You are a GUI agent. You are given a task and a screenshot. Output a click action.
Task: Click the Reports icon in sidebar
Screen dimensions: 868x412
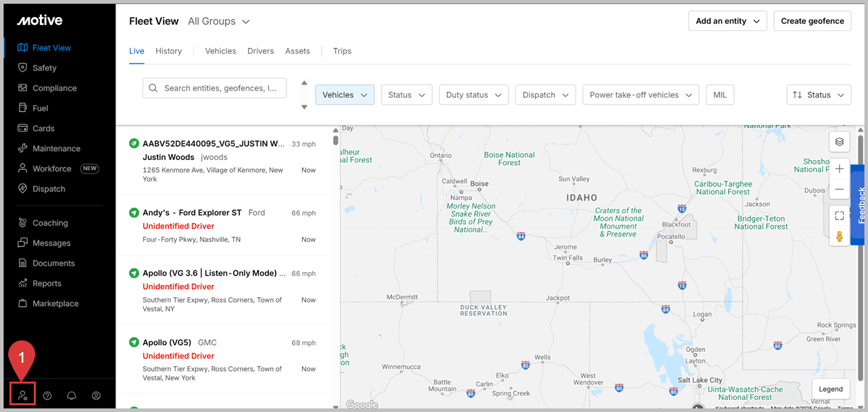click(x=22, y=284)
